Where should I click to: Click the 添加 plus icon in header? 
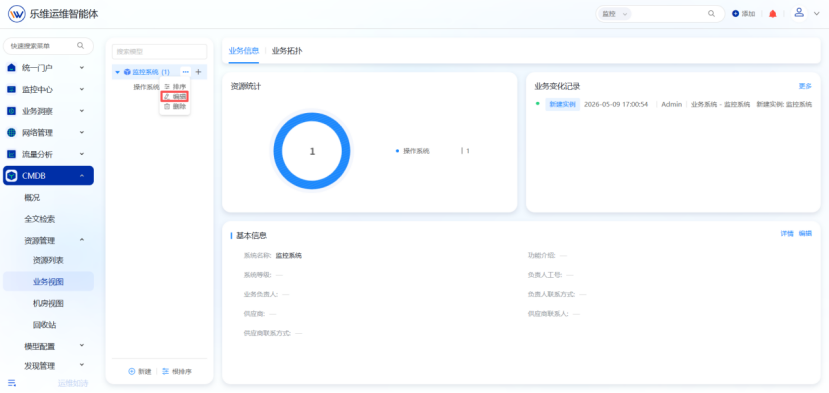point(735,14)
